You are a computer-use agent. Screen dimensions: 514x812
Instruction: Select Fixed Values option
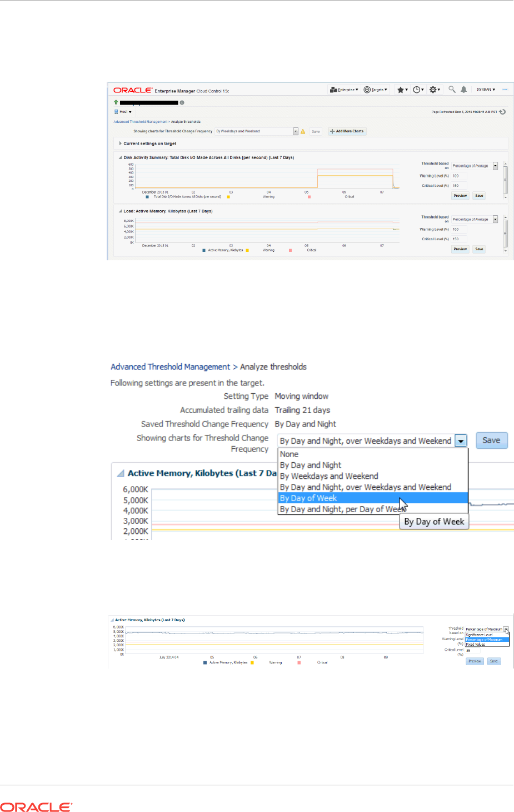coord(487,645)
